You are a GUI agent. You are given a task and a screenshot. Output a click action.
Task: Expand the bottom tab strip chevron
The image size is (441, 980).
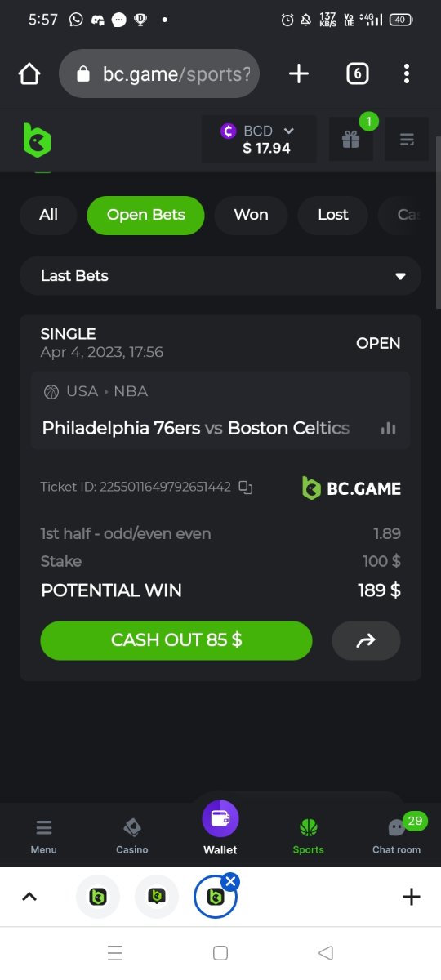coord(29,897)
